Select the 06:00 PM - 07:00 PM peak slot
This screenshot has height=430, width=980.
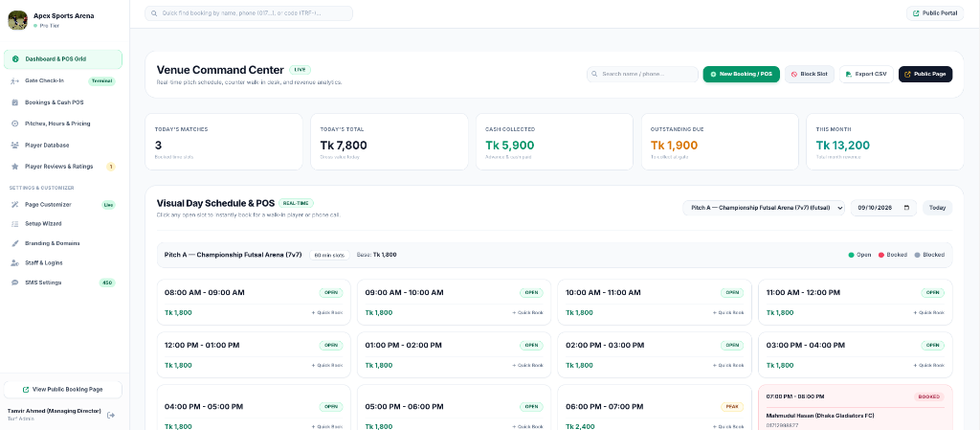pos(655,407)
